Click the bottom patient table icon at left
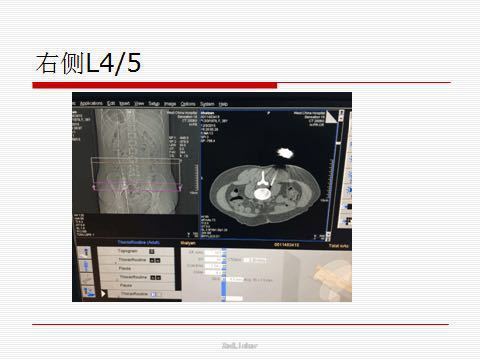This screenshot has width=480, height=360. click(88, 292)
